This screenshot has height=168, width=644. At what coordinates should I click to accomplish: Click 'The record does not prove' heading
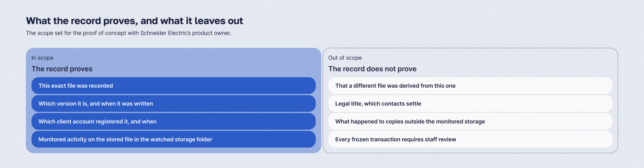point(372,69)
